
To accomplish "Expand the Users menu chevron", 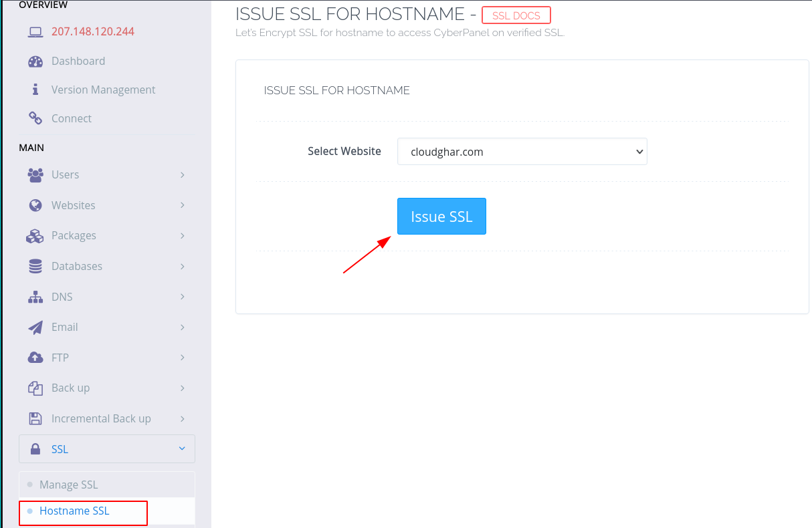I will (183, 174).
